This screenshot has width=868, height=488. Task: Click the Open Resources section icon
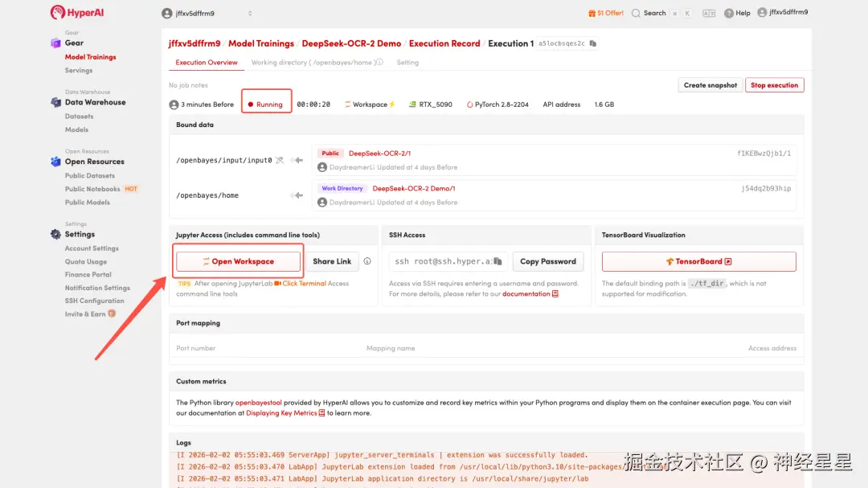coord(55,161)
